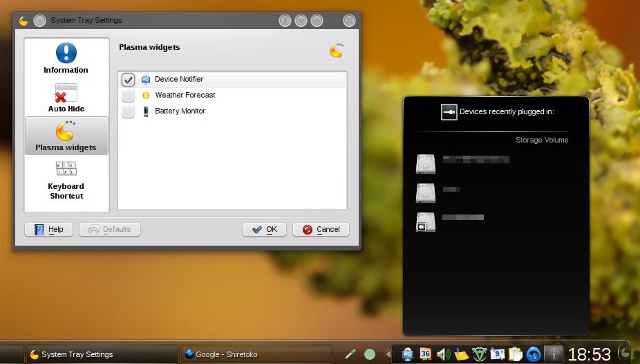
Task: Switch to Google - Shiretoko taskbar window
Action: 256,354
